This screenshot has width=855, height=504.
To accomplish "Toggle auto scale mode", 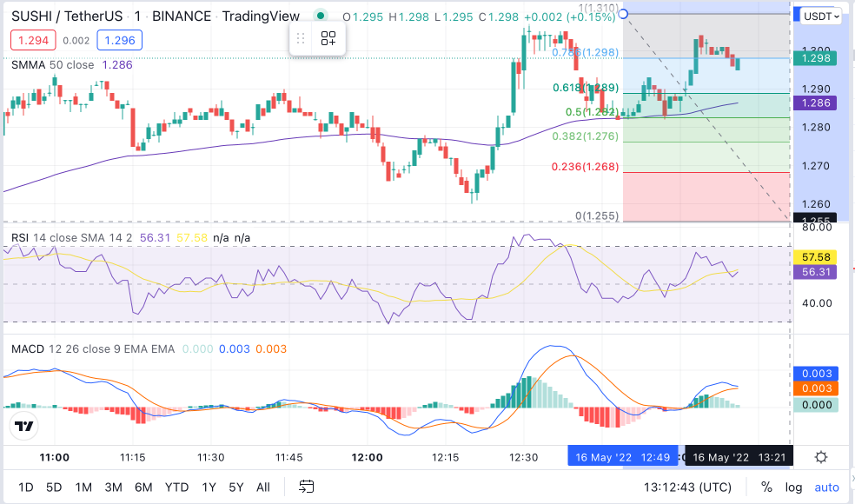I will [826, 487].
